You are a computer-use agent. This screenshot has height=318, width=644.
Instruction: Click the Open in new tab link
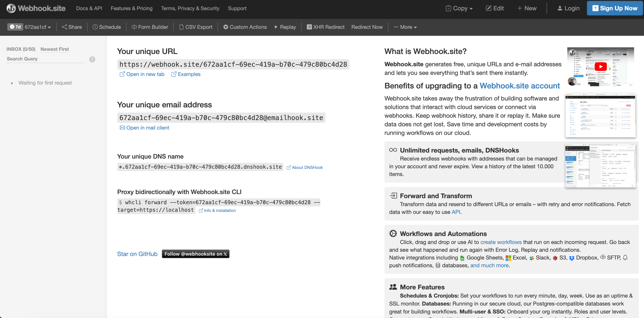[142, 74]
